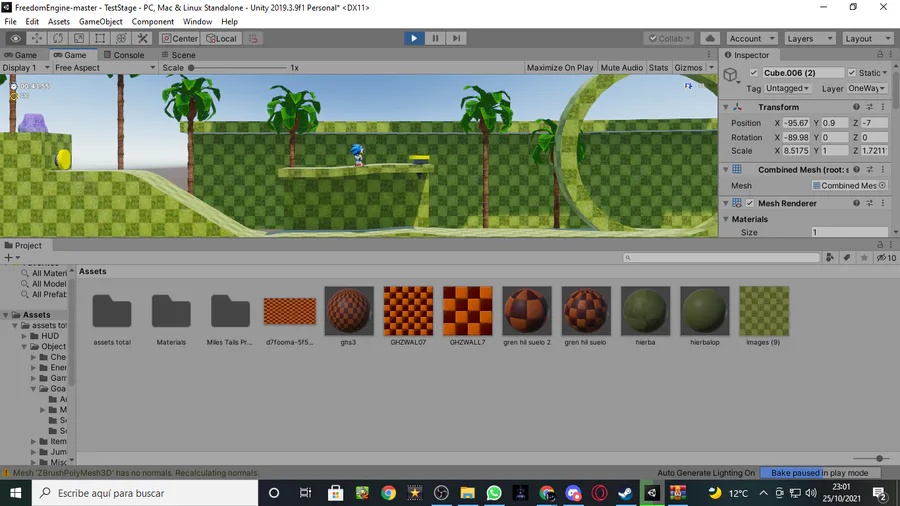Screen dimensions: 900x506
Task: Open Mesh Renderer help icon
Action: [856, 203]
